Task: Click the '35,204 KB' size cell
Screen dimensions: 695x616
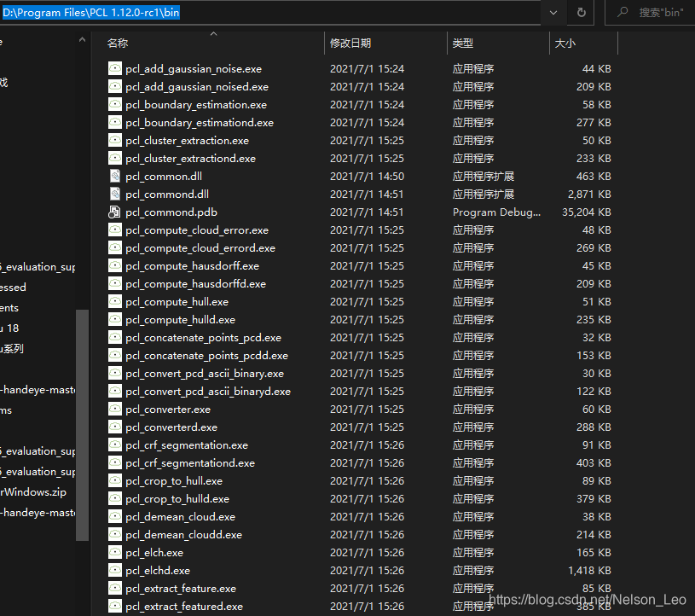Action: (587, 212)
